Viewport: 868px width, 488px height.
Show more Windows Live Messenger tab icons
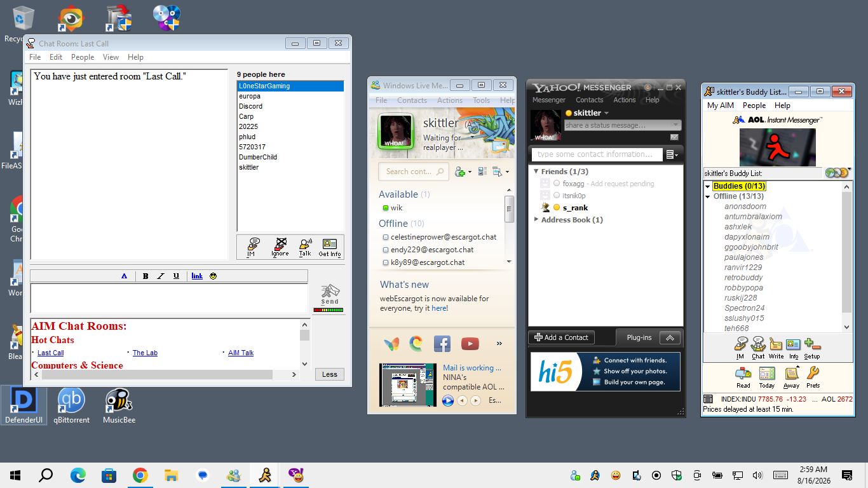(x=499, y=344)
